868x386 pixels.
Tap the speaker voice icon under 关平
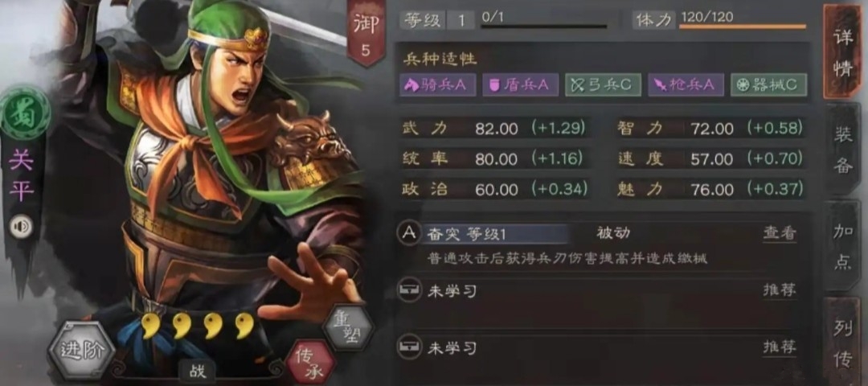tap(22, 227)
